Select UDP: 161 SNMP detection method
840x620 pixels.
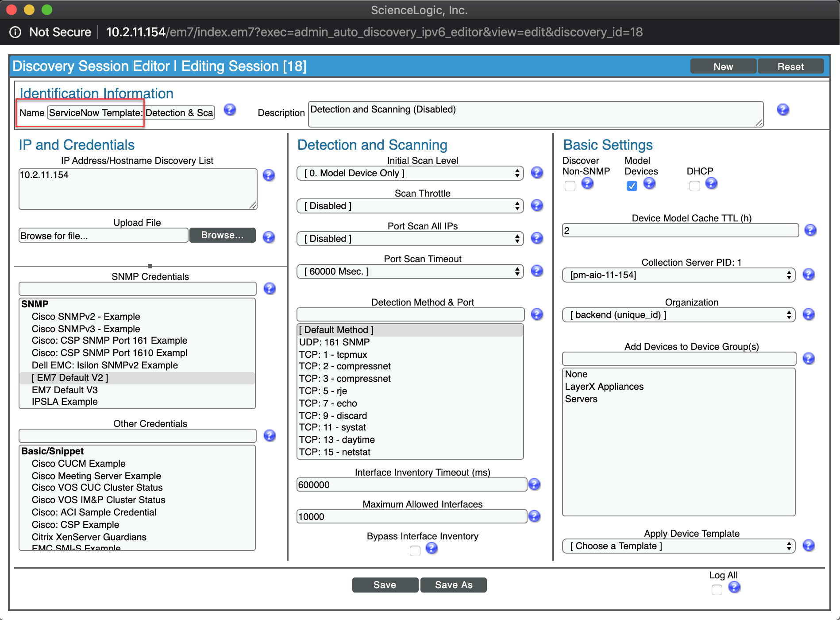tap(334, 342)
